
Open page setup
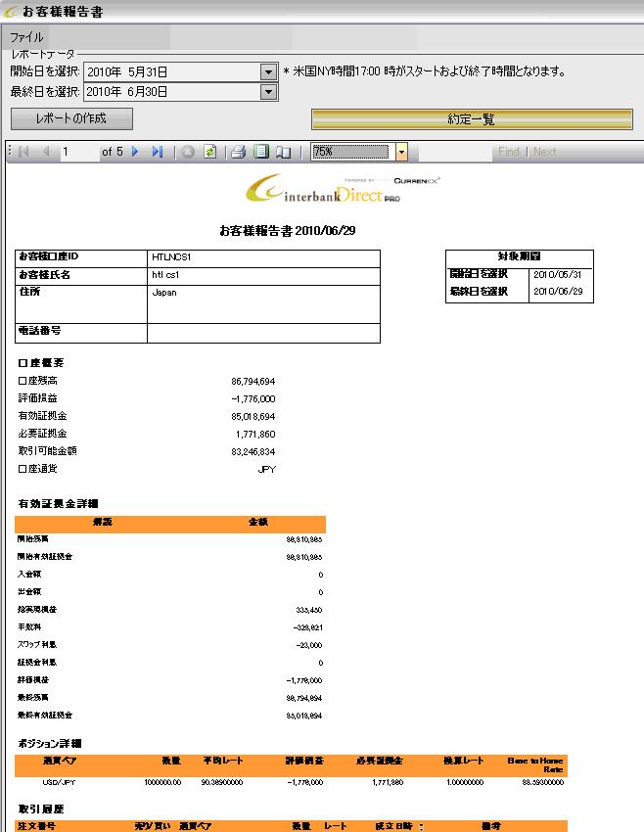(284, 152)
